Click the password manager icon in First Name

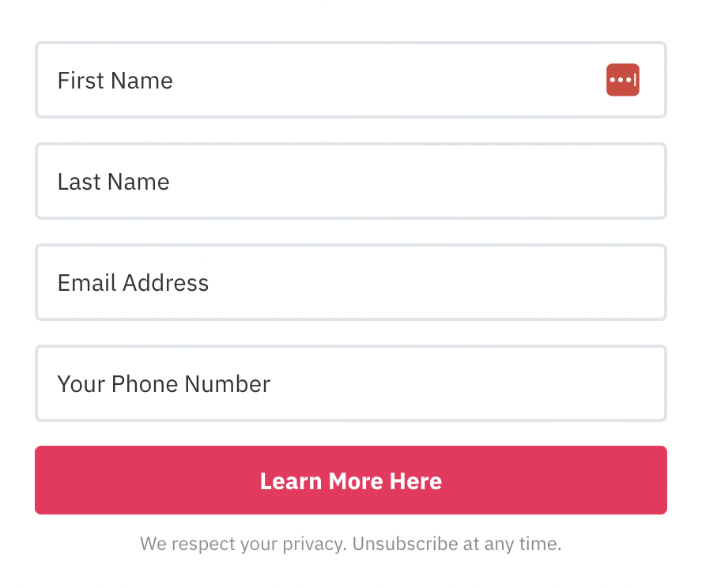click(x=622, y=80)
